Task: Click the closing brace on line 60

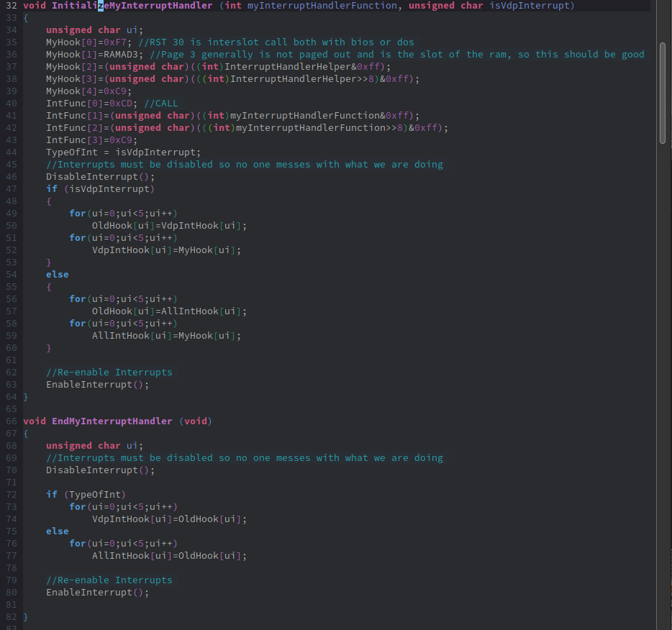Action: pyautogui.click(x=49, y=348)
